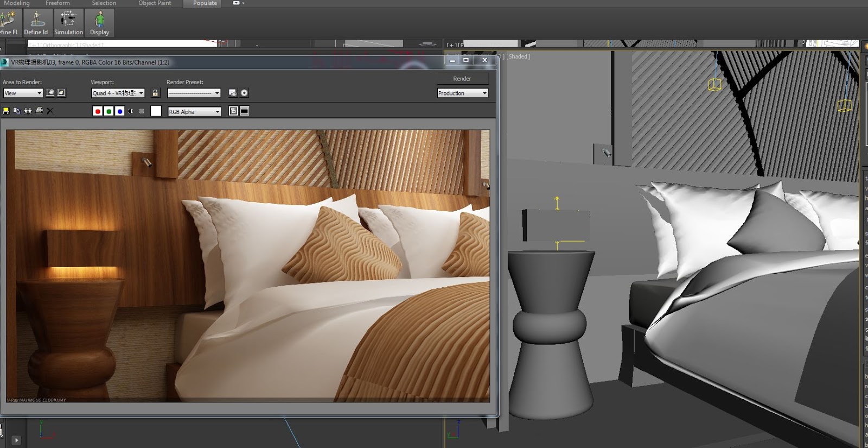Toggle the red channel display

point(98,111)
